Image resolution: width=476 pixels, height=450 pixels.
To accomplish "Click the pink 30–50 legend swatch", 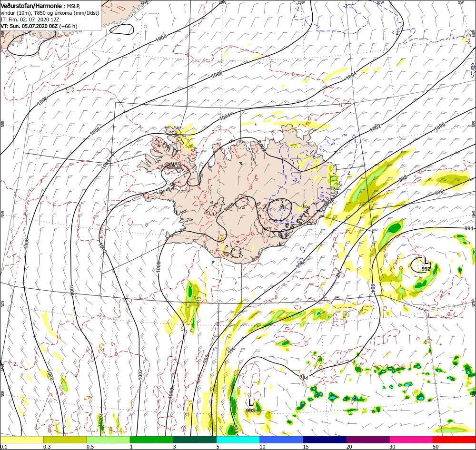I will coord(411,440).
